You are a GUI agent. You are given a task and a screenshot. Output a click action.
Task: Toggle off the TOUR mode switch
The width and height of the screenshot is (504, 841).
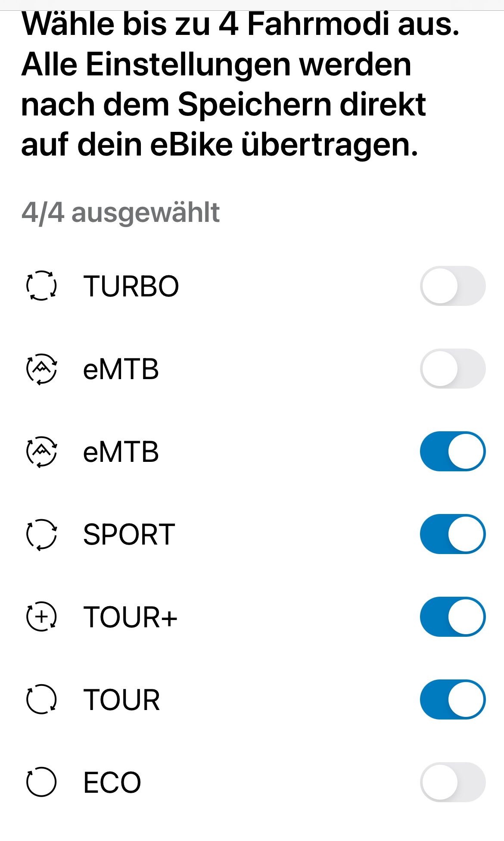[452, 700]
